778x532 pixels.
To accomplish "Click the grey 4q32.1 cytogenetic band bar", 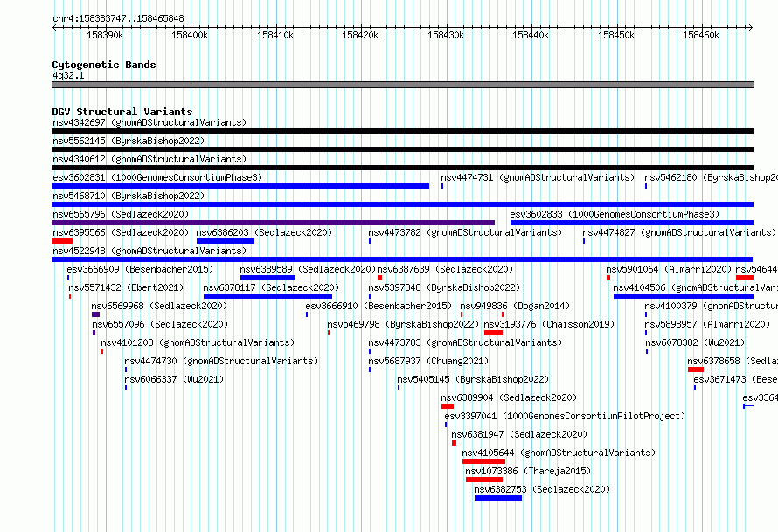I will [x=402, y=85].
